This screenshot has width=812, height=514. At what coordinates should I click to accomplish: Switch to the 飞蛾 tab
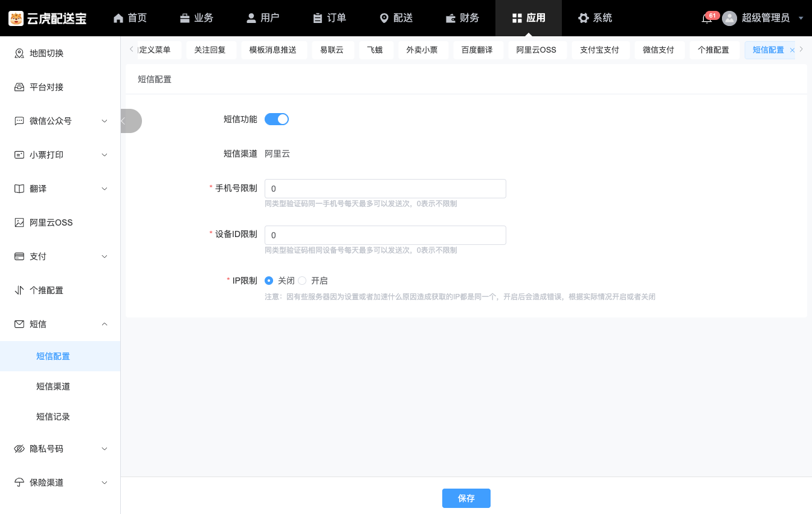(x=375, y=50)
